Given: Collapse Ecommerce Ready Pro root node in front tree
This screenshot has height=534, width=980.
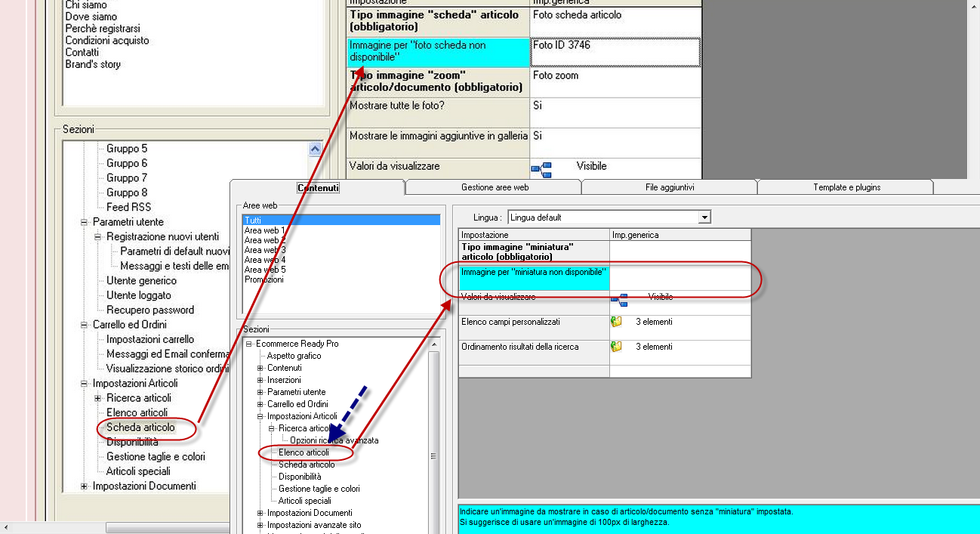Looking at the screenshot, I should [249, 344].
